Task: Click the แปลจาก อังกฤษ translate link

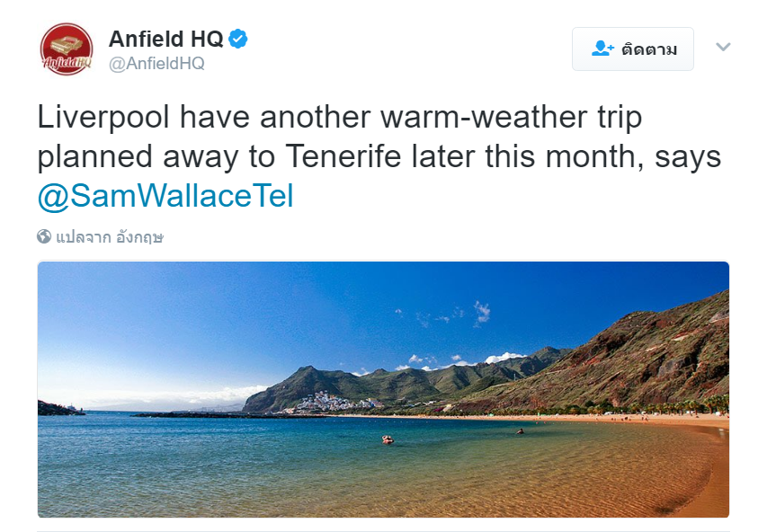Action: click(x=110, y=237)
